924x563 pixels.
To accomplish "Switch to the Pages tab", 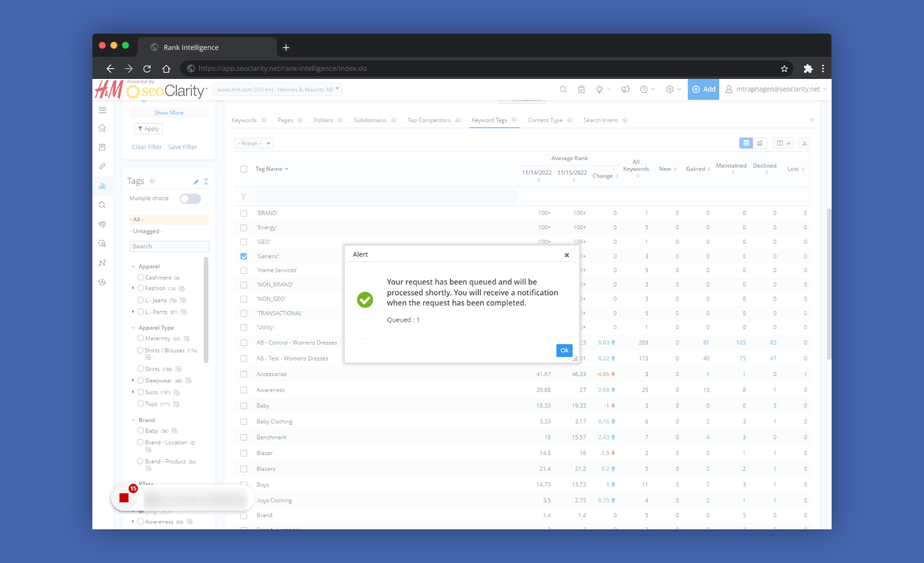I will pos(285,120).
